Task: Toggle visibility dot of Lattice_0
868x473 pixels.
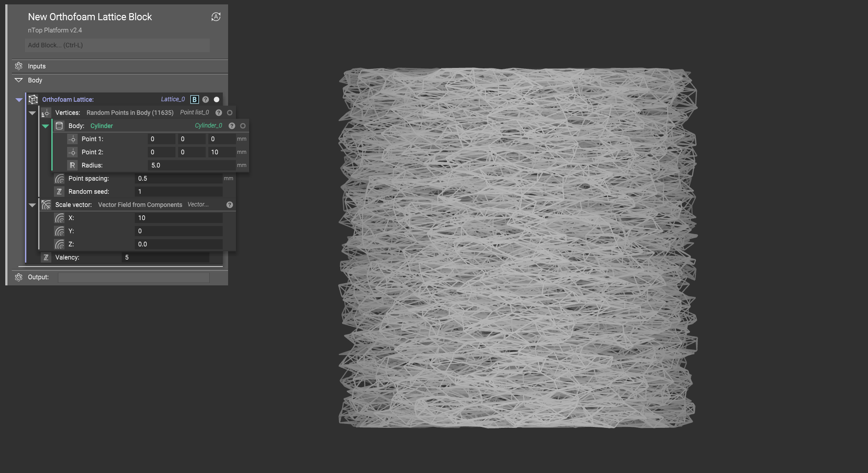Action: (216, 100)
